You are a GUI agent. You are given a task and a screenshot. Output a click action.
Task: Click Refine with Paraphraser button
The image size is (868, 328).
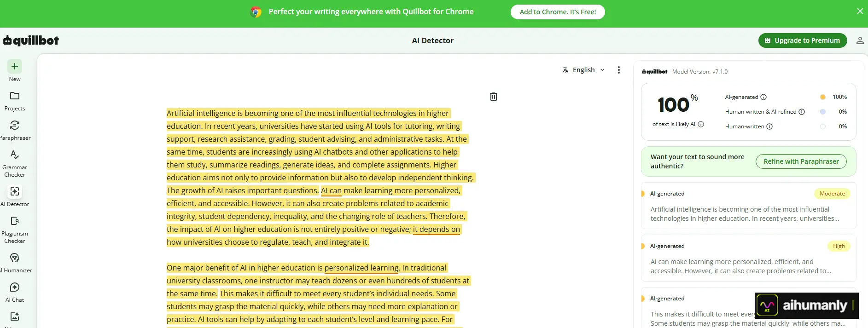pyautogui.click(x=801, y=161)
